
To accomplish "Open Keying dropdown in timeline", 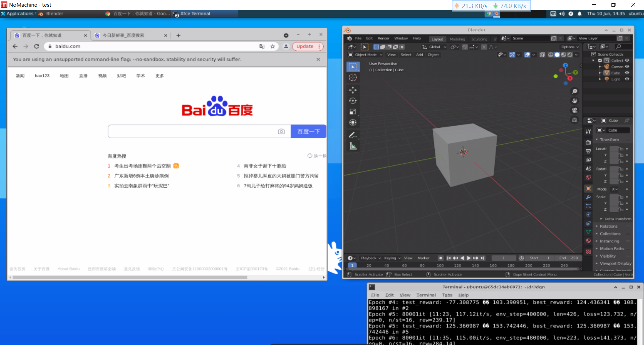I will [x=392, y=258].
